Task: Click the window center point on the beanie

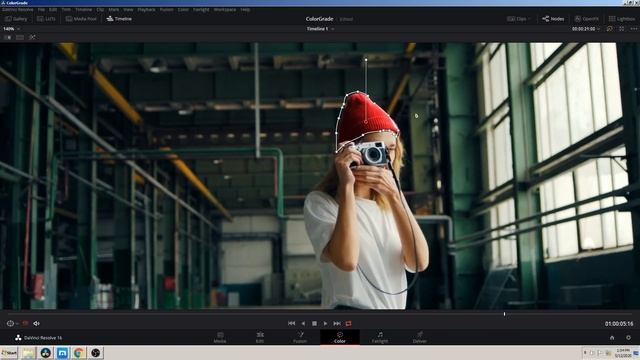Action: tap(366, 121)
